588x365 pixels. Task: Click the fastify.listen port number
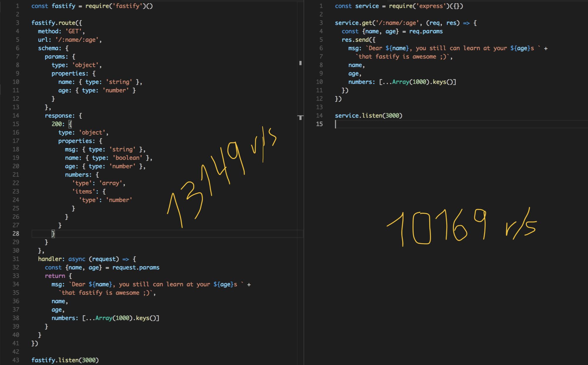coord(90,360)
